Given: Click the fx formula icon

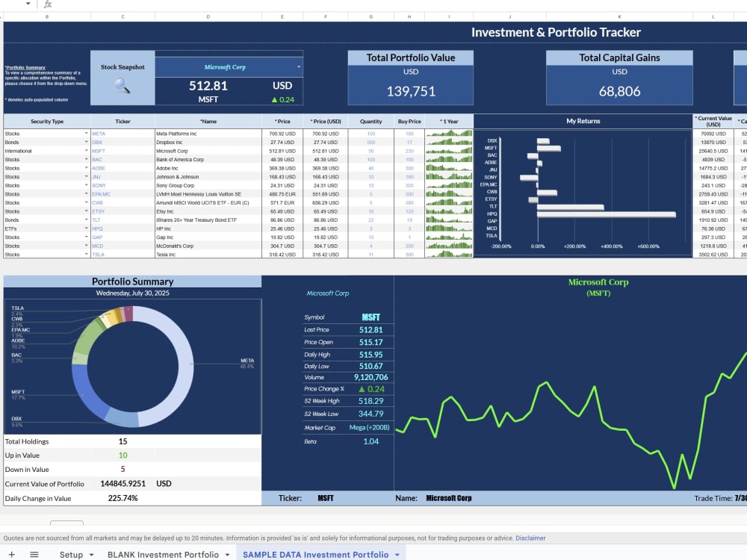Looking at the screenshot, I should pos(48,4).
